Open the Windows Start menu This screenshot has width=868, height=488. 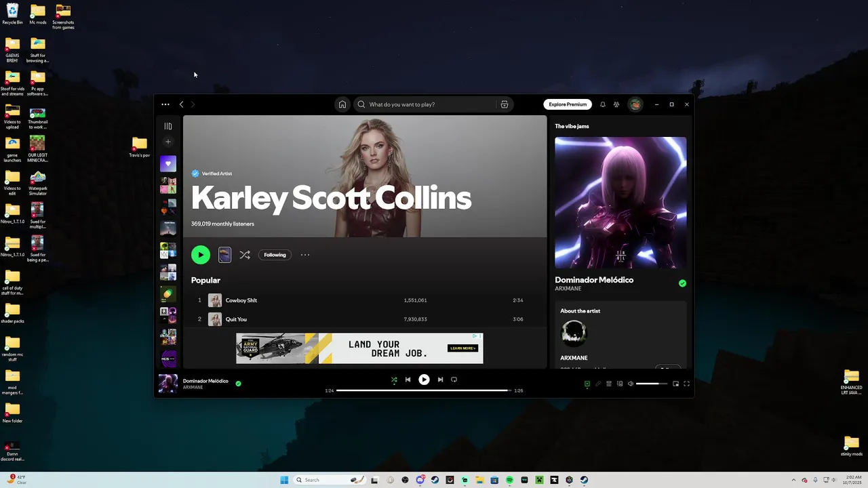(x=284, y=480)
